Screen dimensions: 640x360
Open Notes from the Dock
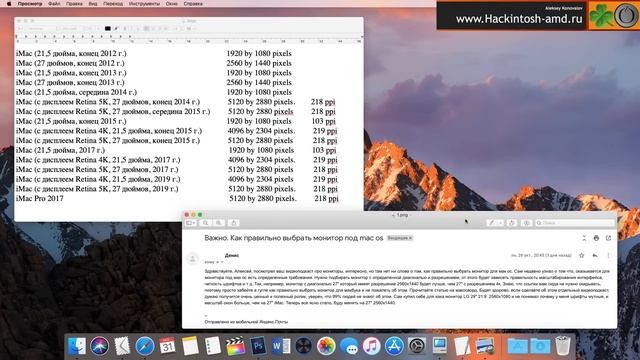point(190,346)
